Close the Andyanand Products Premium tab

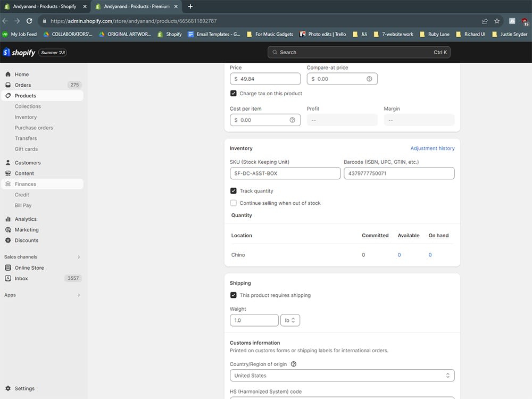point(176,6)
